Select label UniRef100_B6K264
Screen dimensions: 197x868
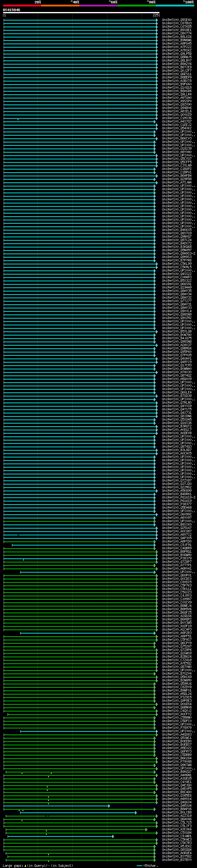tap(177, 758)
